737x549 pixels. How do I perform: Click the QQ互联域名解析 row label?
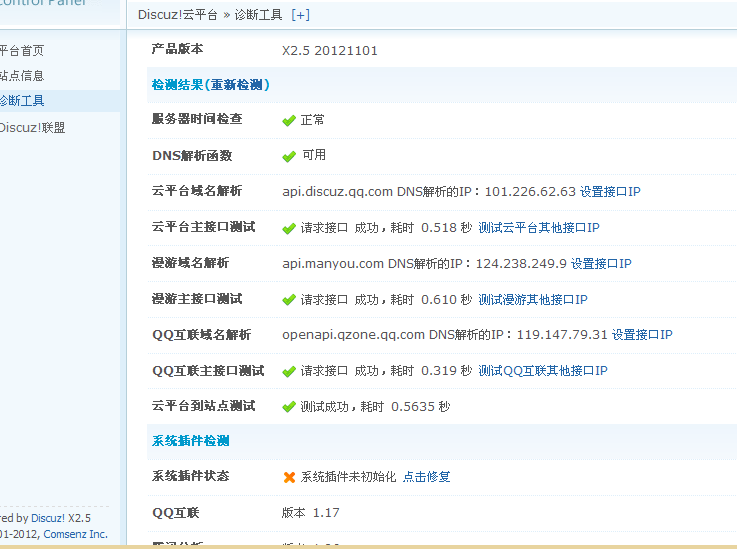pos(202,335)
